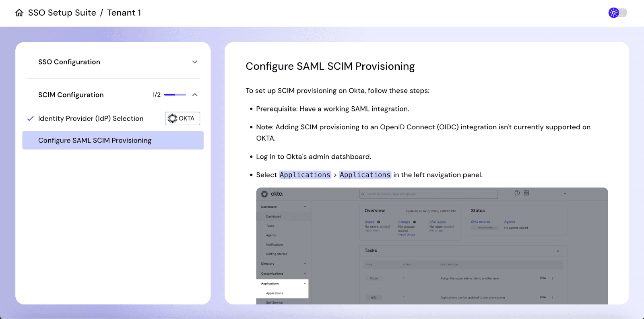The height and width of the screenshot is (319, 644).
Task: Click the Okta logo in embedded screenshot
Action: [x=272, y=194]
